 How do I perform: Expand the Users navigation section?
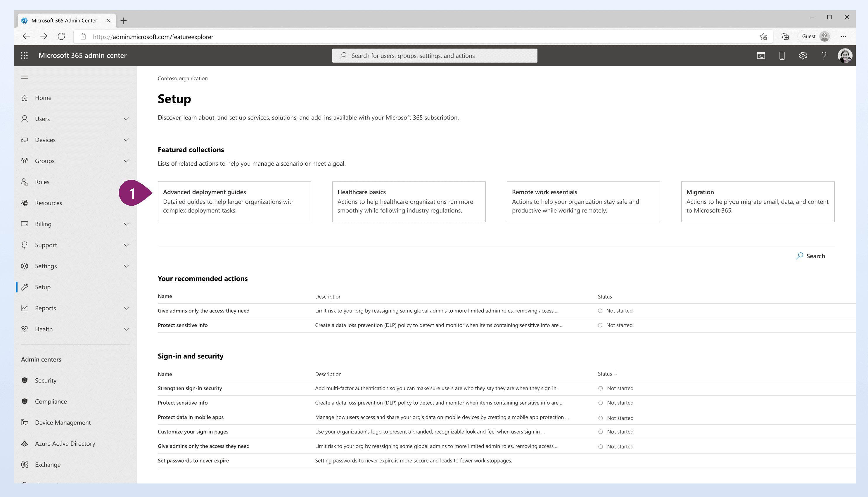coord(126,119)
